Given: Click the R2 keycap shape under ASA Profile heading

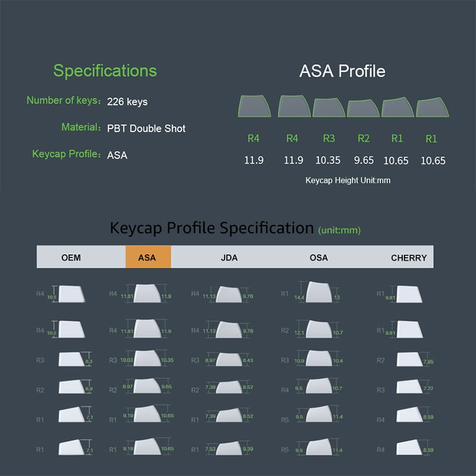Looking at the screenshot, I should 364,108.
